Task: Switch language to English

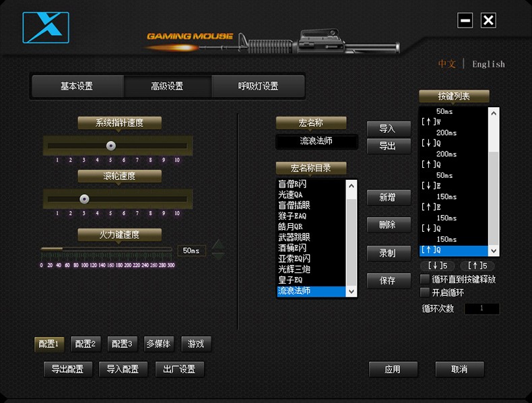Action: click(488, 64)
